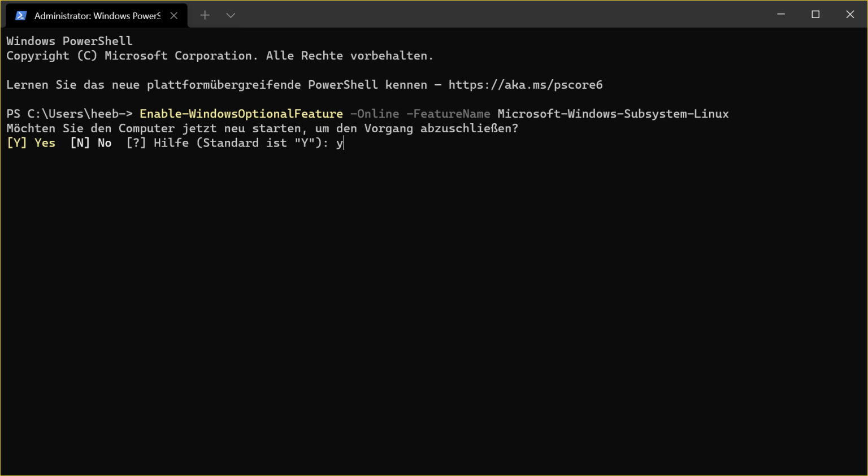Select the Administrator: Windows PowerShell tab
Image resolution: width=868 pixels, height=476 pixels.
click(96, 15)
